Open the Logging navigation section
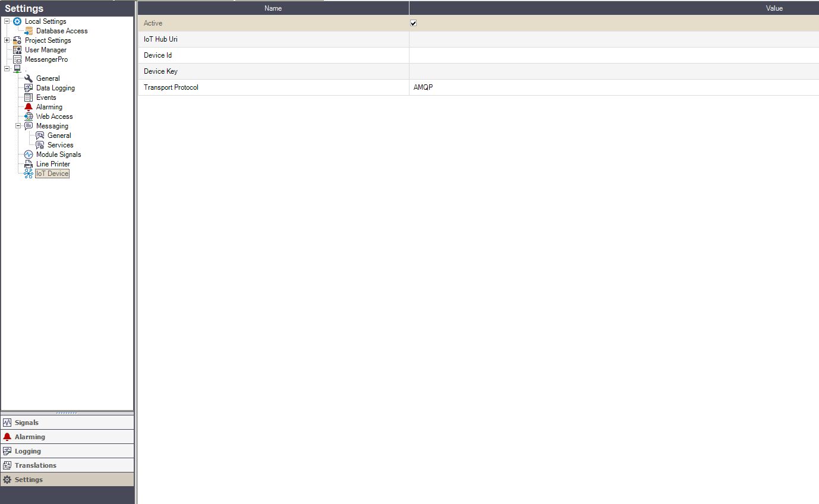Viewport: 819px width, 504px height. click(x=67, y=451)
